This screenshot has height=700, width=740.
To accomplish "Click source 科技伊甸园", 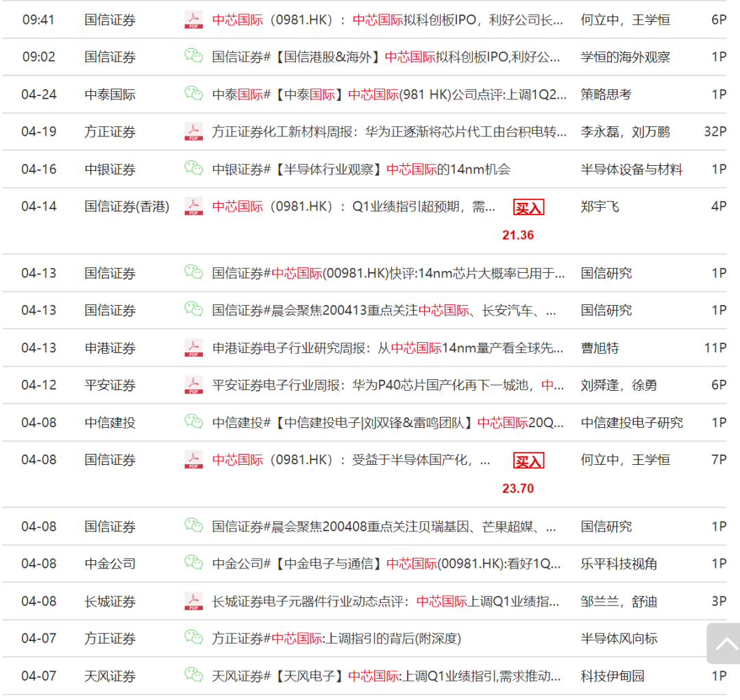I will (612, 676).
